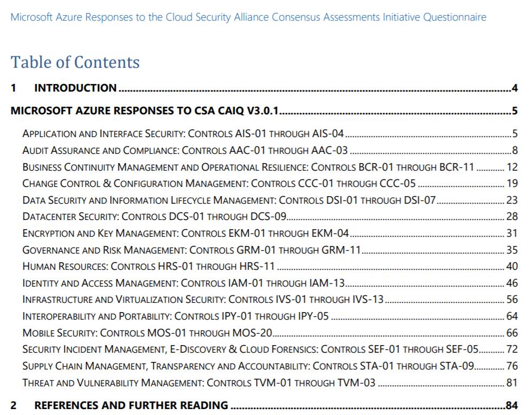
Task: Go to Identity and Access Management entry
Action: coord(270,283)
